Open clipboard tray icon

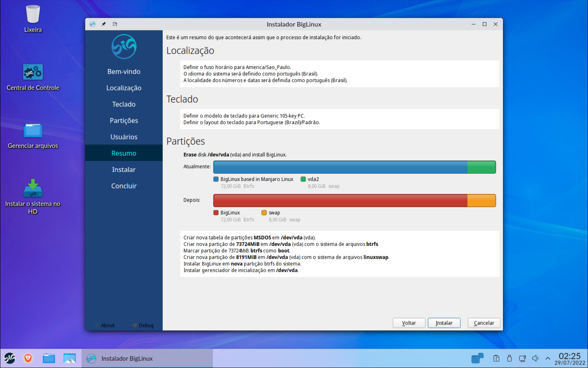pyautogui.click(x=496, y=358)
